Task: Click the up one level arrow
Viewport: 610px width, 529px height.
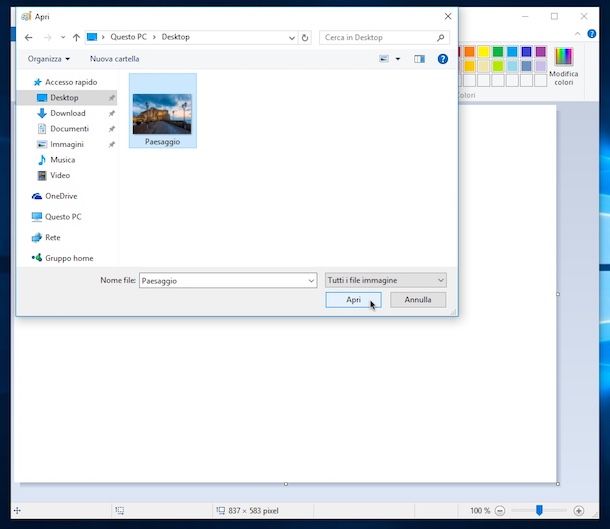Action: pyautogui.click(x=76, y=37)
